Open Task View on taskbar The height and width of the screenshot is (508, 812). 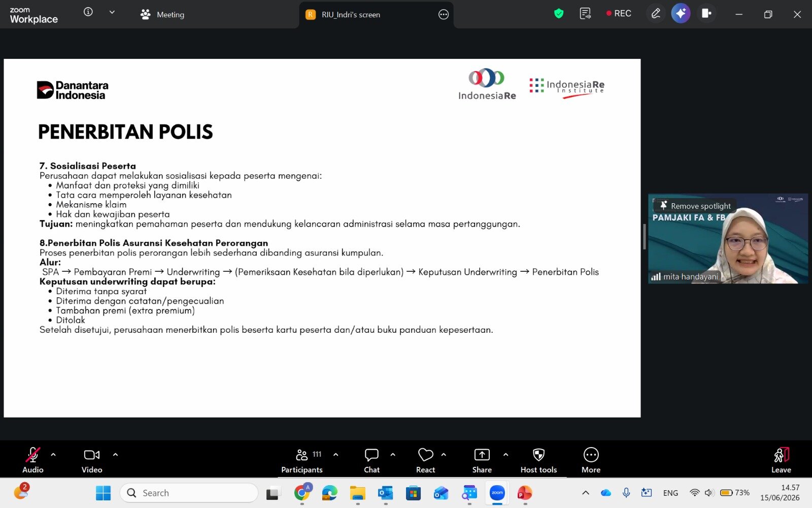pyautogui.click(x=273, y=493)
